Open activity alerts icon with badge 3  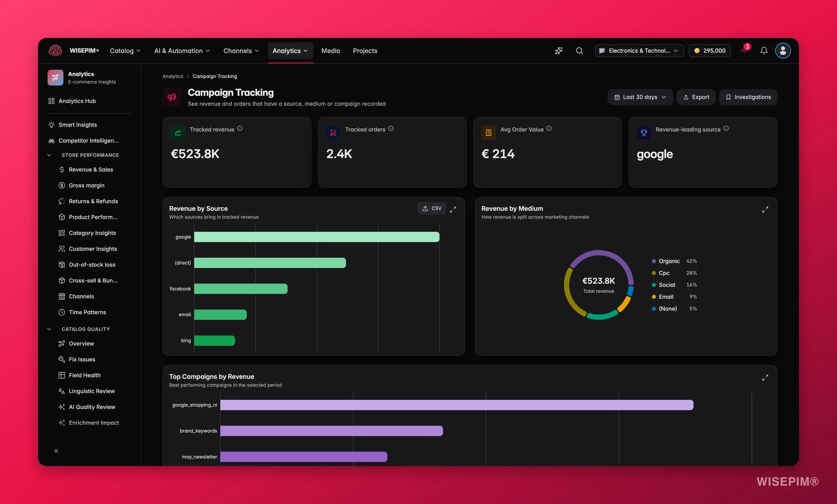coord(745,50)
